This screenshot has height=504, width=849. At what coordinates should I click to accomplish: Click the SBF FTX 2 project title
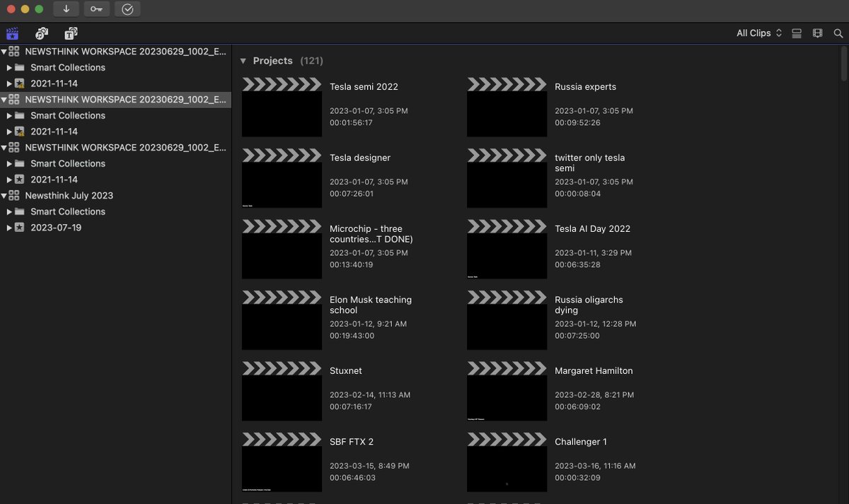point(352,442)
